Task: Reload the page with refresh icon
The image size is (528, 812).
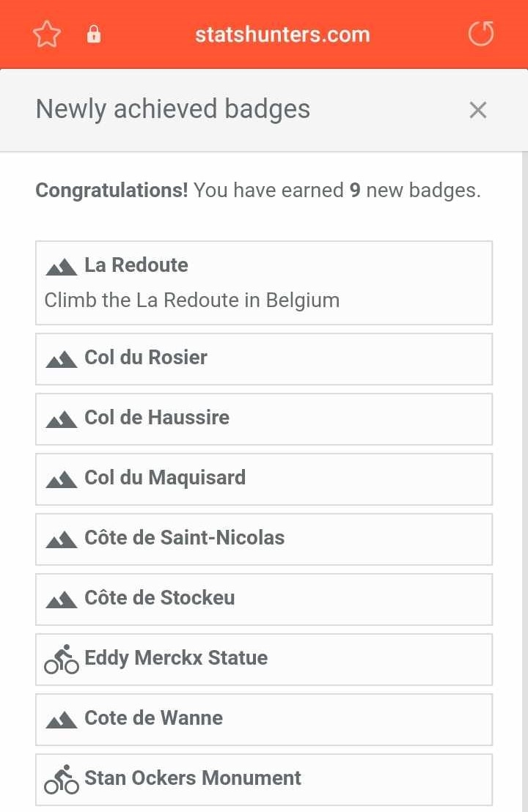Action: tap(481, 34)
